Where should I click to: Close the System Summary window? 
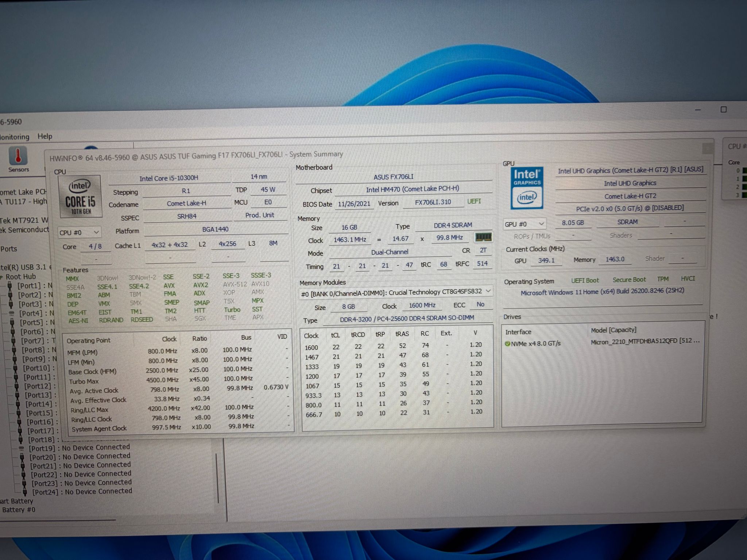pos(707,148)
